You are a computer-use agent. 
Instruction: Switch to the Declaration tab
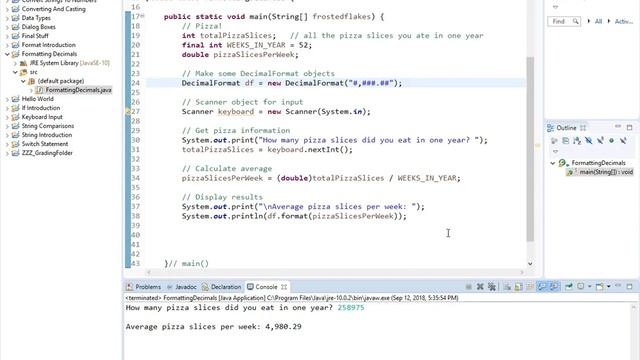pyautogui.click(x=222, y=287)
